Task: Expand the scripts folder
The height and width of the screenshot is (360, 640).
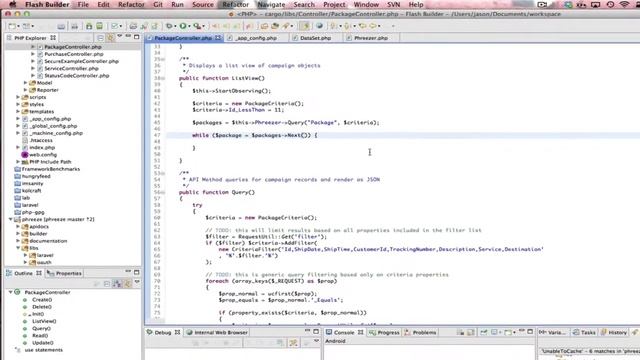Action: coord(18,97)
